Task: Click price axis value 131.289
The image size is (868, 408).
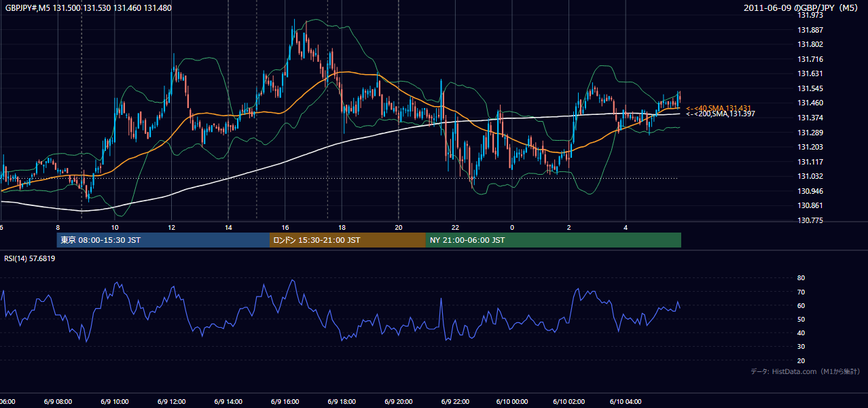Action: coord(810,132)
